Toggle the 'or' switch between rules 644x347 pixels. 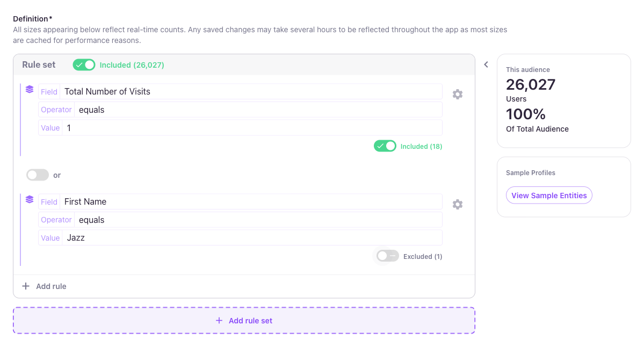37,175
